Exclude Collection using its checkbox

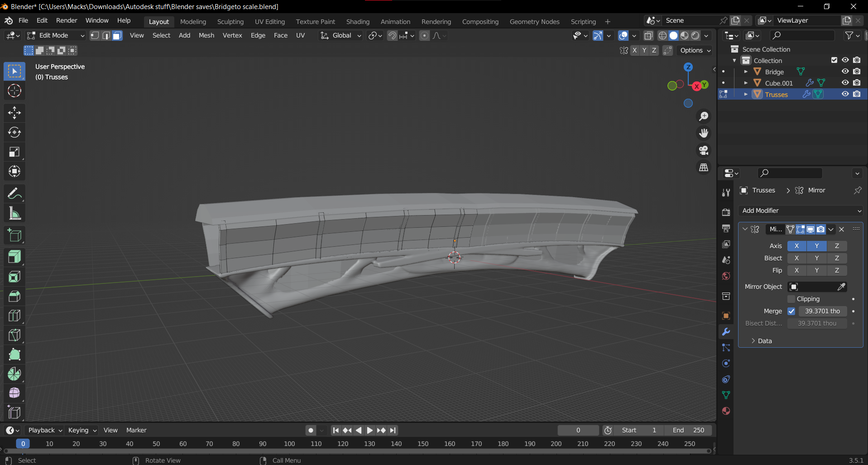[834, 60]
